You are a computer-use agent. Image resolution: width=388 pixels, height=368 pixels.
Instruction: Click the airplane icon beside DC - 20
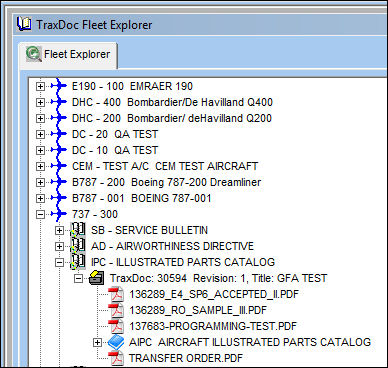point(59,134)
